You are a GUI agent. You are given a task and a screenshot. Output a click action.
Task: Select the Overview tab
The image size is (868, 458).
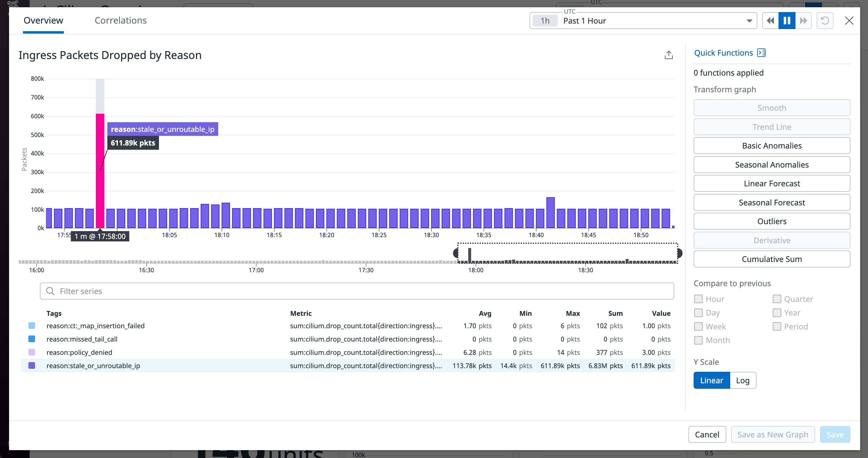click(x=43, y=20)
